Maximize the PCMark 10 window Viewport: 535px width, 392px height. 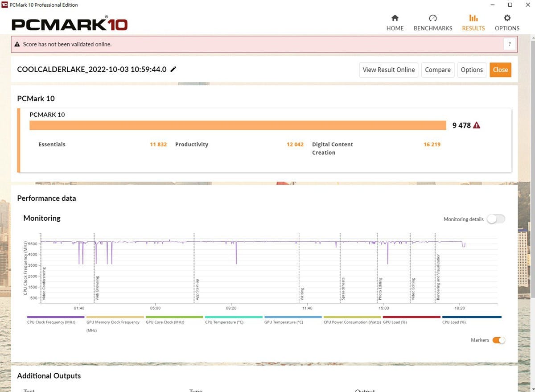[510, 5]
